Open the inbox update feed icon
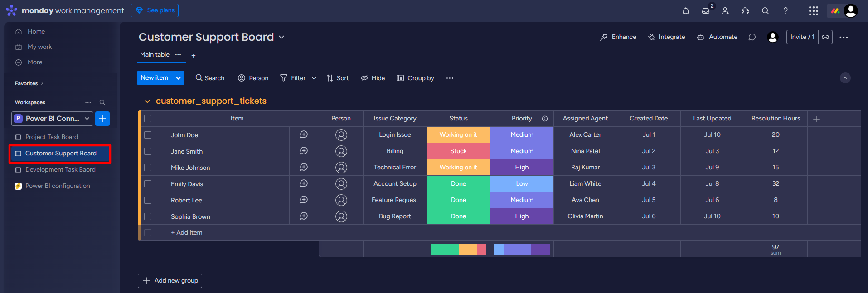Image resolution: width=868 pixels, height=293 pixels. (x=706, y=11)
